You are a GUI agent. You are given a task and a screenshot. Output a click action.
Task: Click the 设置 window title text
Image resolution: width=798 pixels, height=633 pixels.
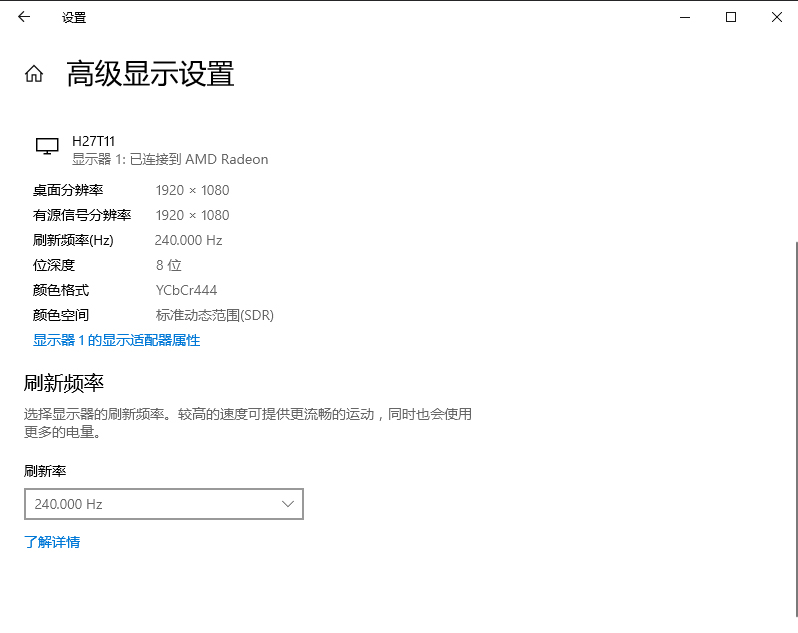[74, 18]
